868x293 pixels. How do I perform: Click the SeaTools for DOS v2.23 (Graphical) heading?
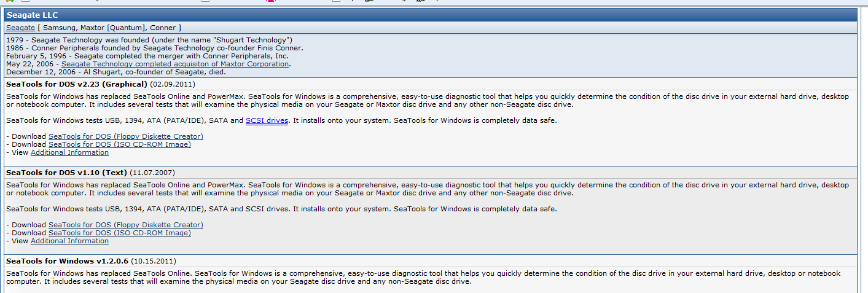pyautogui.click(x=77, y=84)
